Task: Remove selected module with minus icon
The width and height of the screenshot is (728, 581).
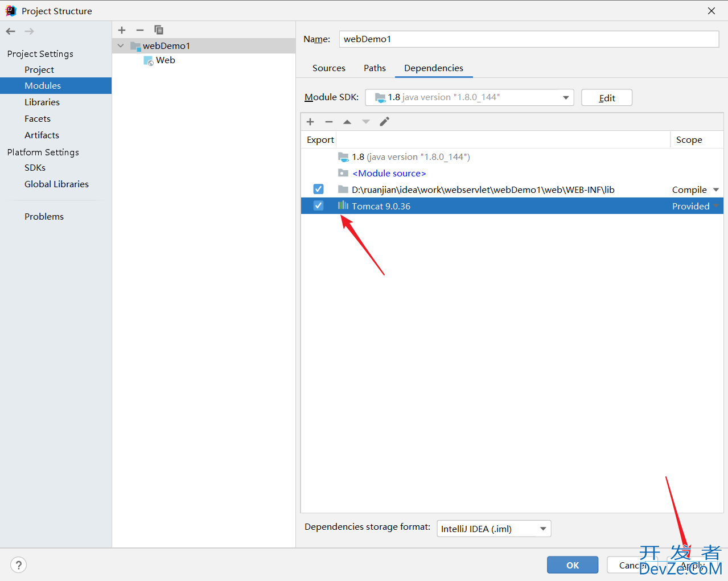Action: 140,30
